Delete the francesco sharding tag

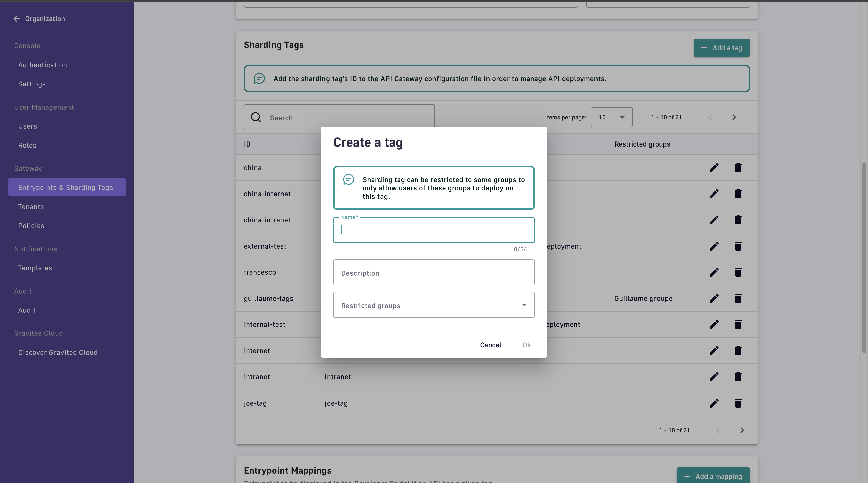click(x=738, y=272)
